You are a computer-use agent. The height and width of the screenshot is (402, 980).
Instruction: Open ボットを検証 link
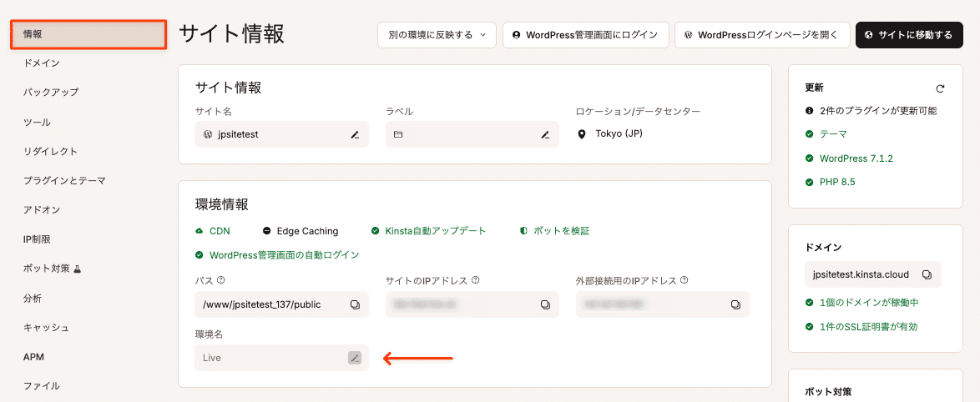coord(561,231)
